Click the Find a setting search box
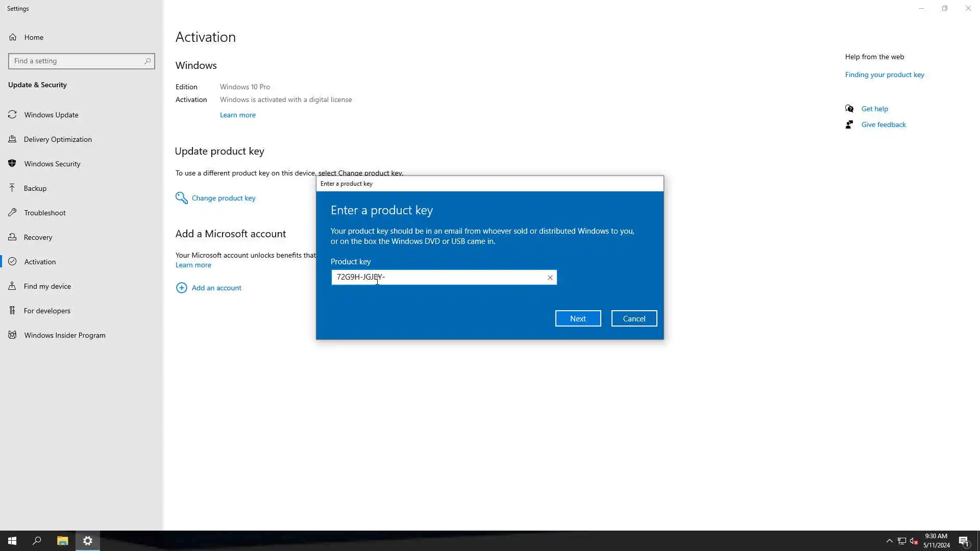The height and width of the screenshot is (551, 980). 77,61
